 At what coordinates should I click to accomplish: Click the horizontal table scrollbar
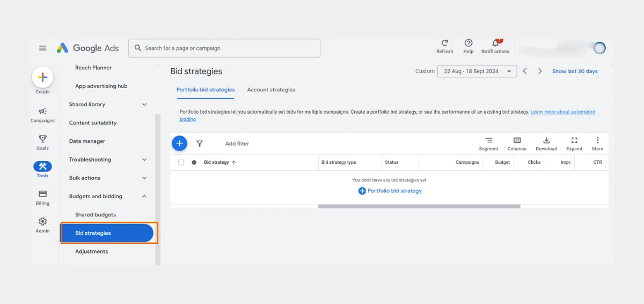(419, 206)
